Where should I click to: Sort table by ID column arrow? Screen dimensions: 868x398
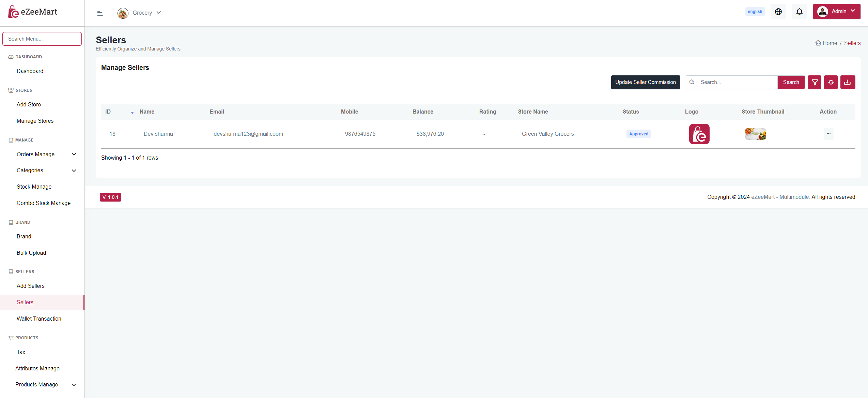pos(132,113)
